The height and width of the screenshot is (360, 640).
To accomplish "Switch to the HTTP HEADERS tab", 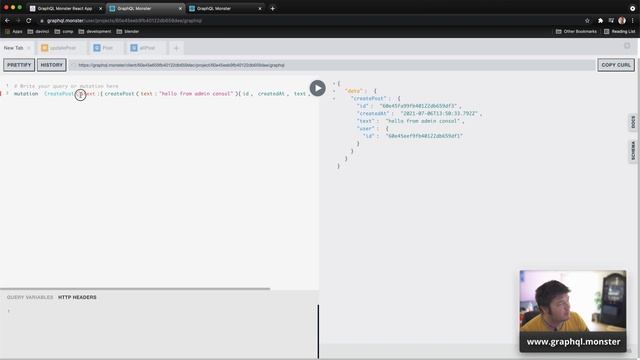I will 77,297.
